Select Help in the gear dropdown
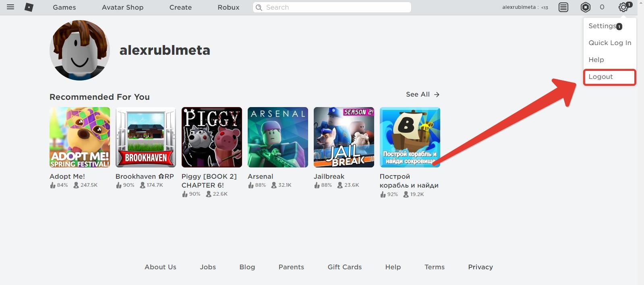This screenshot has width=644, height=285. point(596,60)
